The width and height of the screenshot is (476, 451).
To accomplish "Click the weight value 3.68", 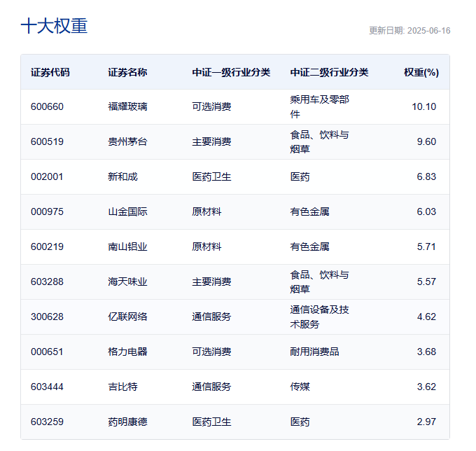I will (426, 352).
